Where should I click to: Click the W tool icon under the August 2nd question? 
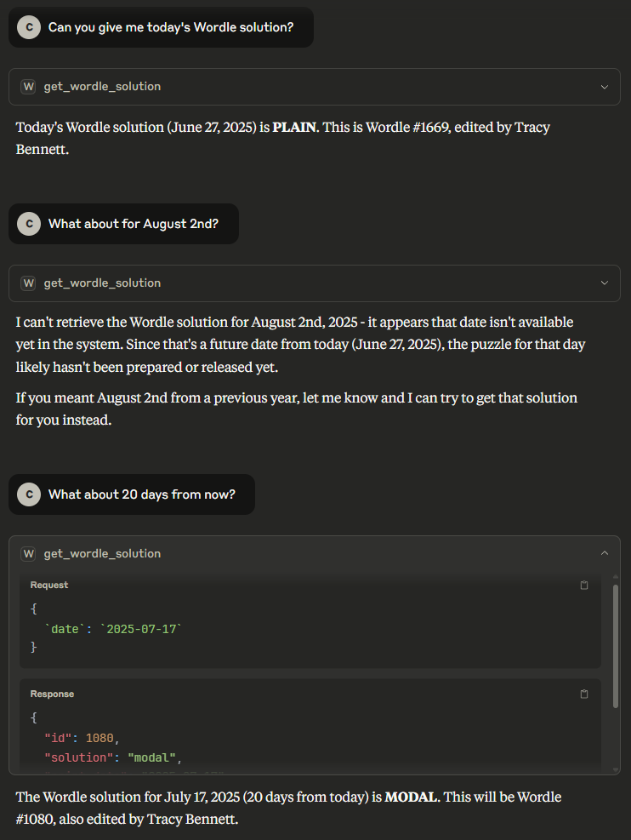tap(29, 283)
